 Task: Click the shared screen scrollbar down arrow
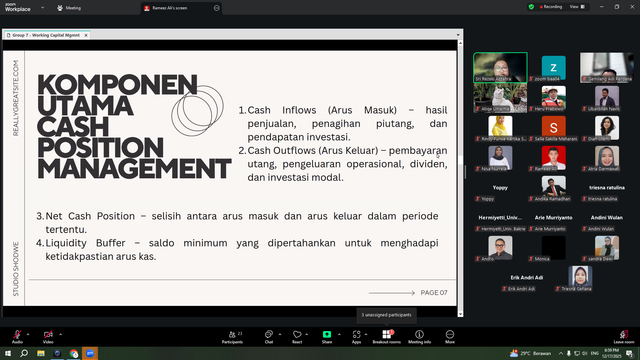460,314
